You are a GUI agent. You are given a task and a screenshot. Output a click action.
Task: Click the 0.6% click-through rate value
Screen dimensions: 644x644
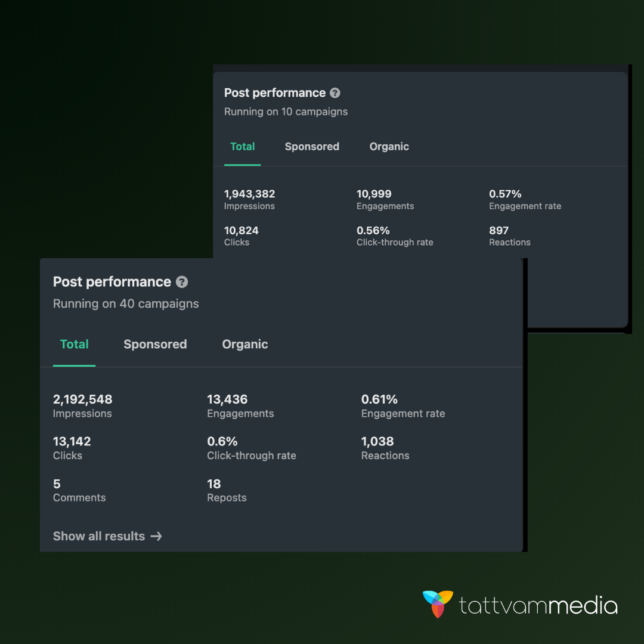point(222,441)
